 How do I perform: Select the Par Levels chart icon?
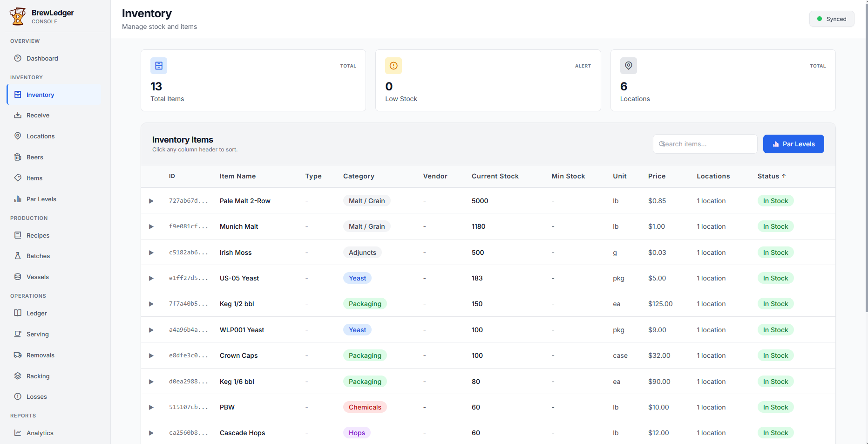[17, 199]
